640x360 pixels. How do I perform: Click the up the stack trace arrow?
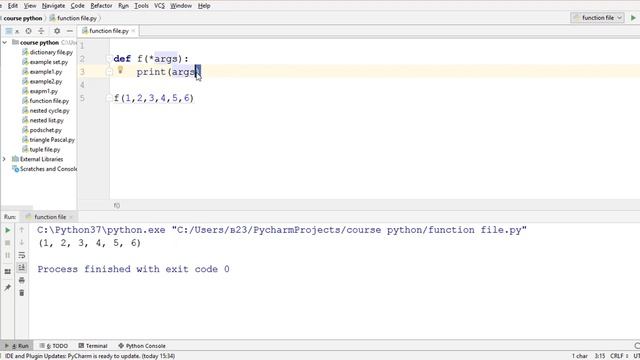(22, 230)
